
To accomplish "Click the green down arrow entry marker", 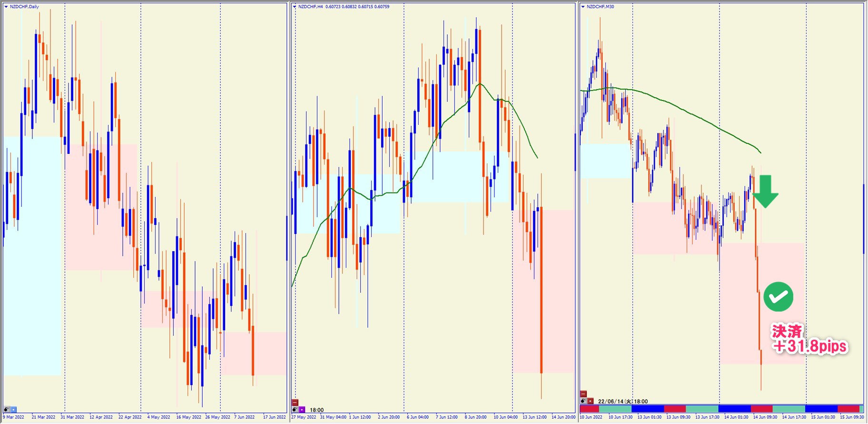I will 765,192.
